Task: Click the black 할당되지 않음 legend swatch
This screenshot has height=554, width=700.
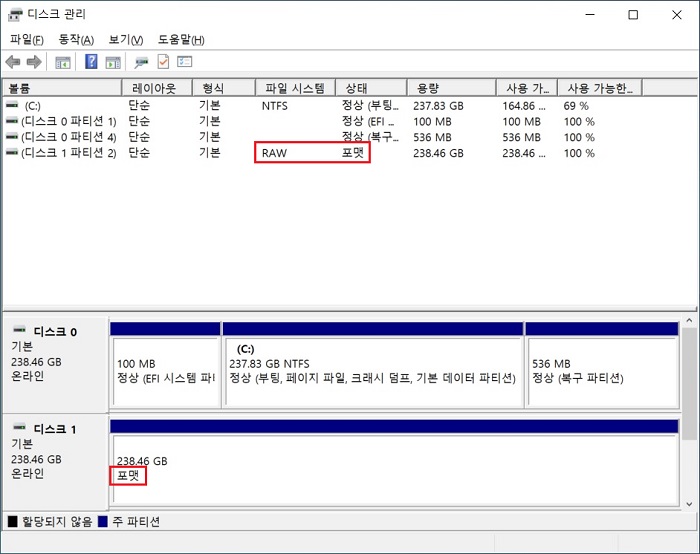Action: pyautogui.click(x=13, y=521)
